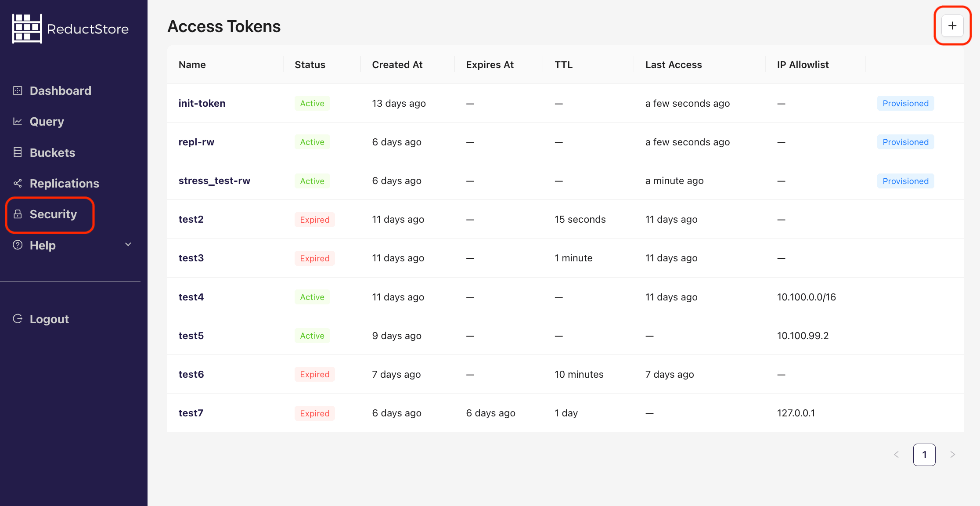Viewport: 980px width, 506px height.
Task: Click the Replications share icon
Action: pos(18,183)
